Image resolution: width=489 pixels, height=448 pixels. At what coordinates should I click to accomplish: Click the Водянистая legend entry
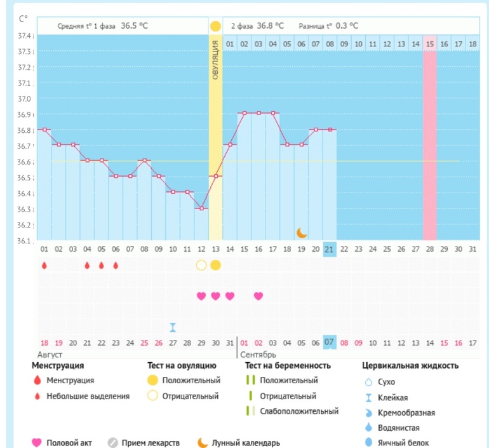[x=399, y=428]
